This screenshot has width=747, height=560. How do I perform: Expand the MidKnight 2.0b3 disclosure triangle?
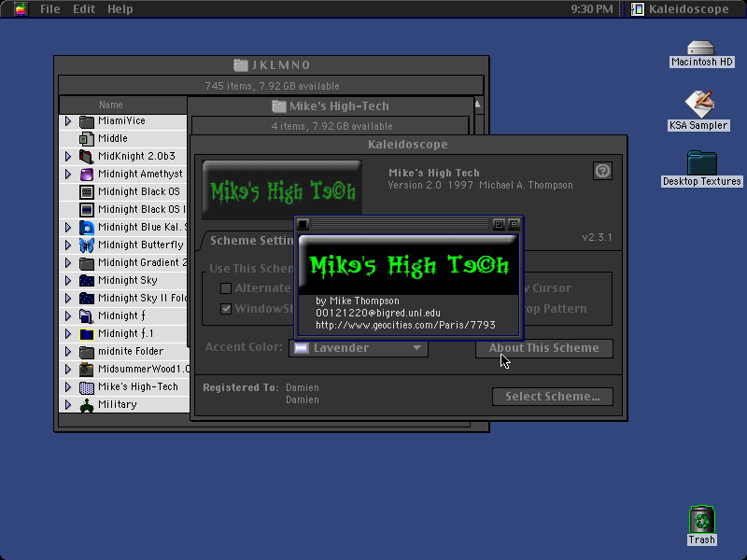point(68,156)
